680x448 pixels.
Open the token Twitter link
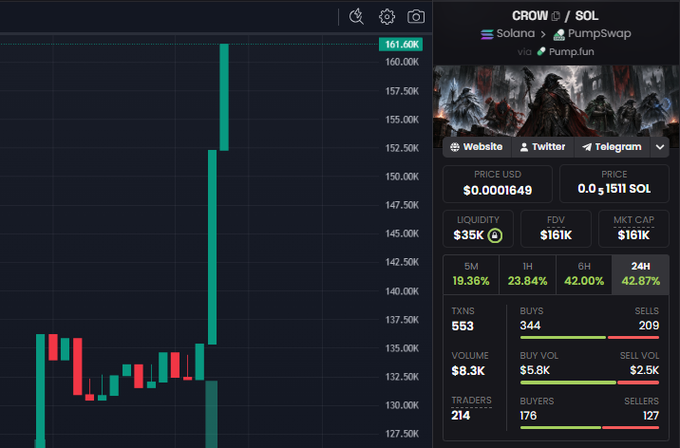[x=543, y=147]
